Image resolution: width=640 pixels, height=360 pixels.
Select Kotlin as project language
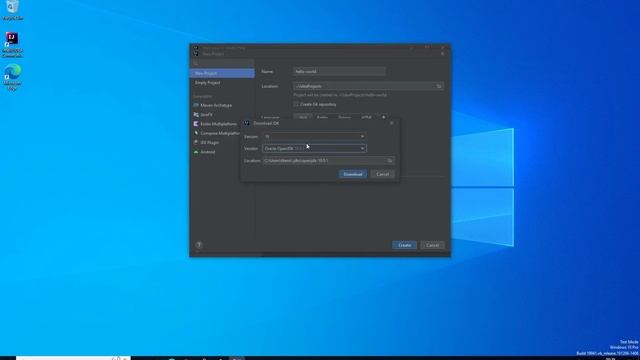[x=322, y=118]
